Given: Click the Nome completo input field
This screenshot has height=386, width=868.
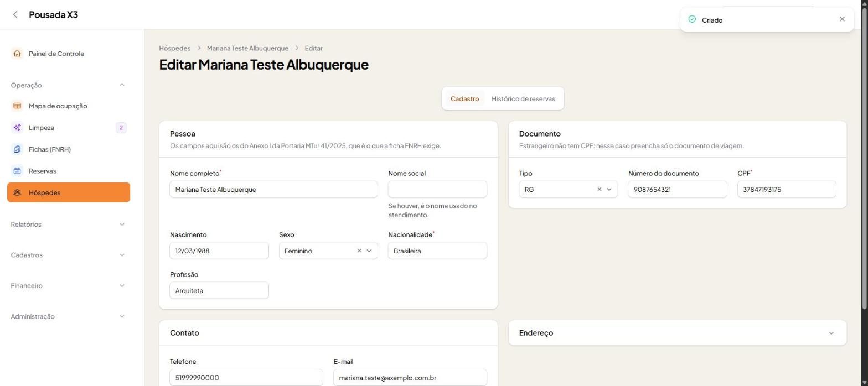Looking at the screenshot, I should coord(273,190).
